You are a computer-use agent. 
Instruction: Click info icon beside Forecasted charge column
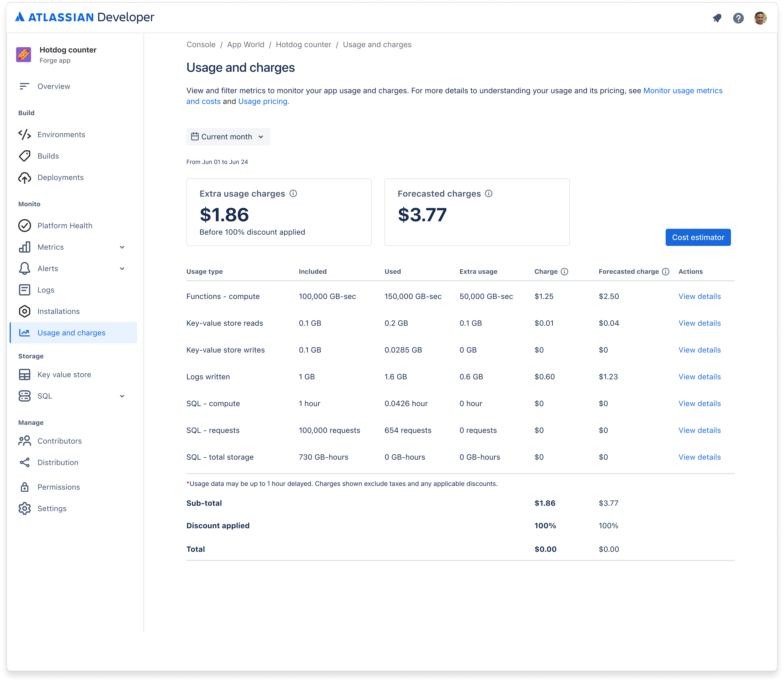click(x=666, y=271)
